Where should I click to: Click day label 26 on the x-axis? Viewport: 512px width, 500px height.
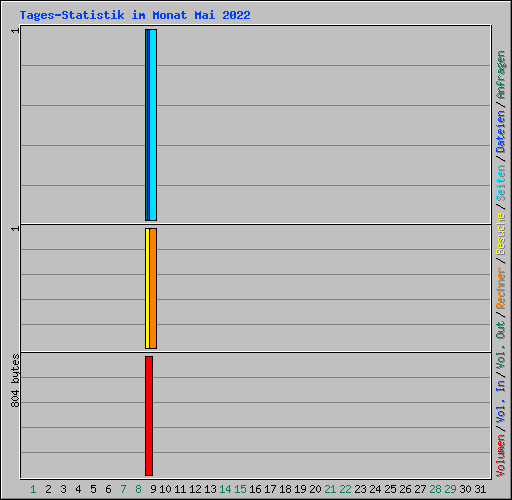coord(405,489)
